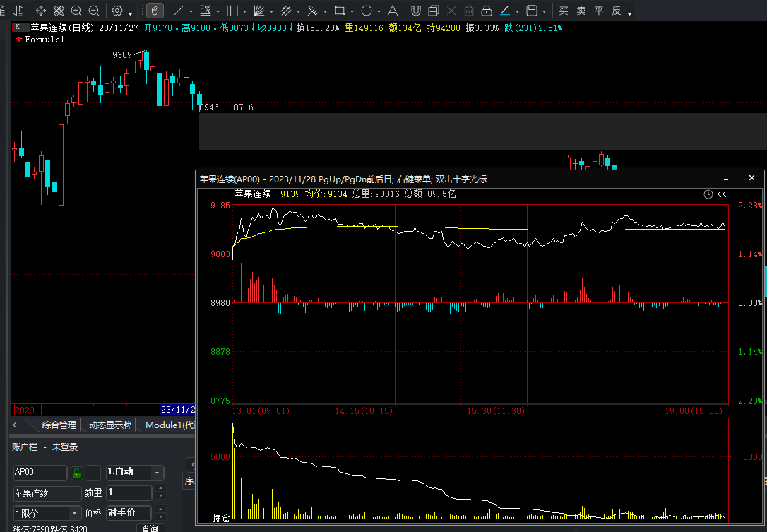Open the 动态显示牌 tab
This screenshot has height=532, width=767.
(110, 425)
